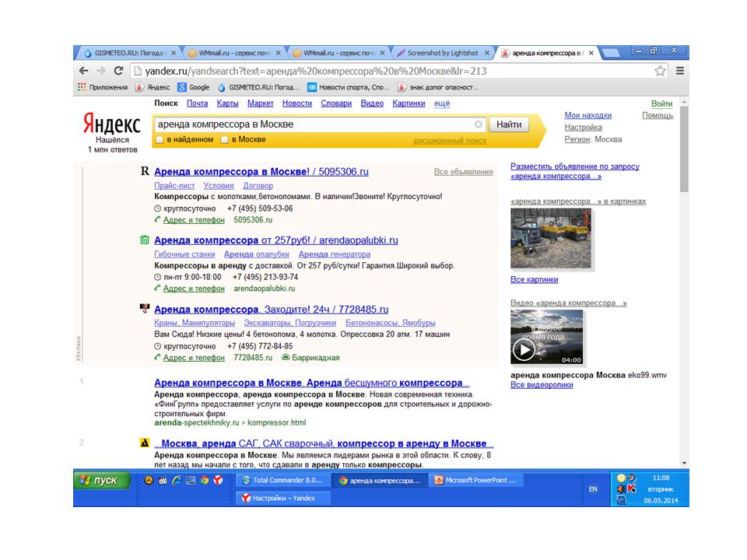This screenshot has height=560, width=747.
Task: Tick the в найденном checkbox
Action: point(160,140)
